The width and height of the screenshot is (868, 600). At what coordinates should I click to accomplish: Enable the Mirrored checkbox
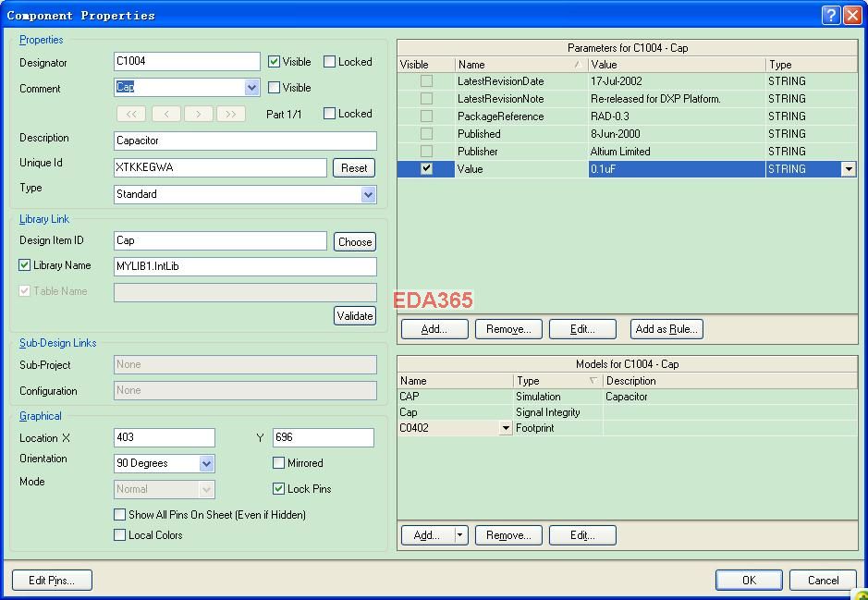coord(279,463)
